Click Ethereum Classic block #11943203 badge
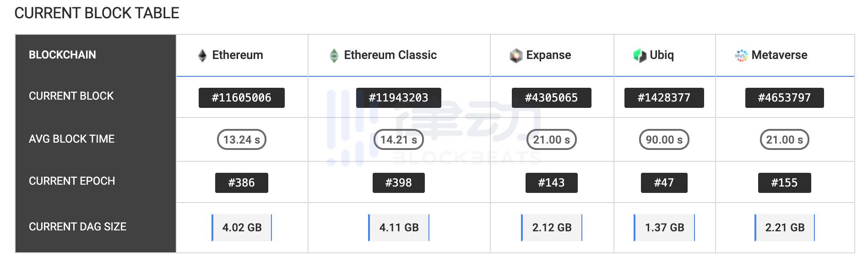 398,98
